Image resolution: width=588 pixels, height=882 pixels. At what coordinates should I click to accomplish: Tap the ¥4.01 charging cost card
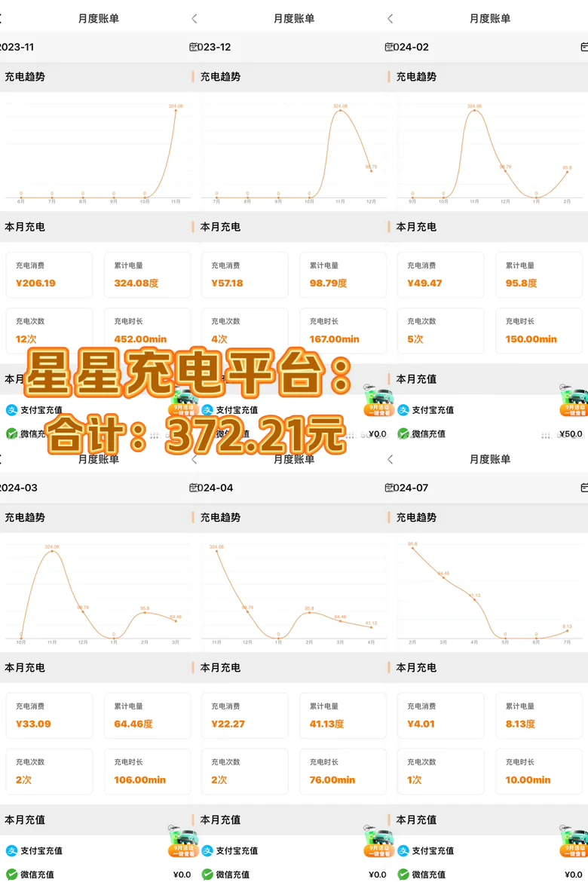(440, 715)
